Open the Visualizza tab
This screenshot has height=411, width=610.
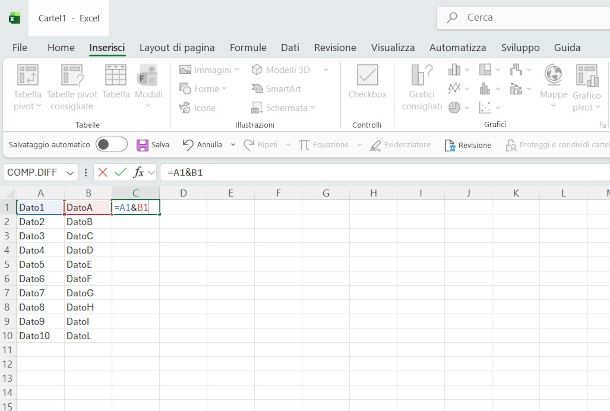393,47
